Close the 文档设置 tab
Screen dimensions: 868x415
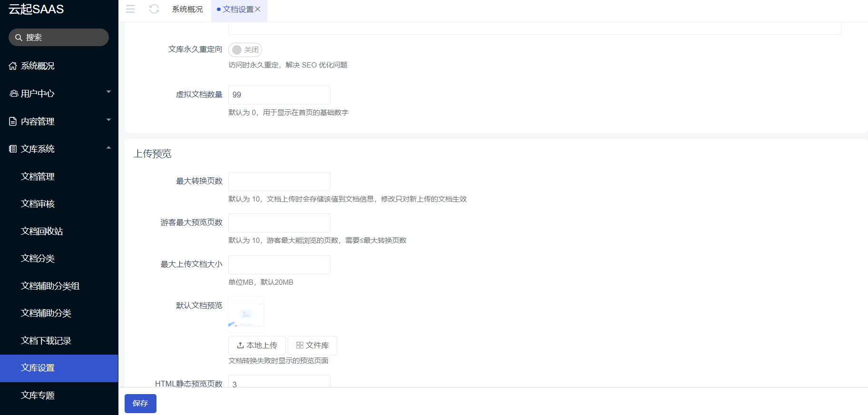point(258,9)
